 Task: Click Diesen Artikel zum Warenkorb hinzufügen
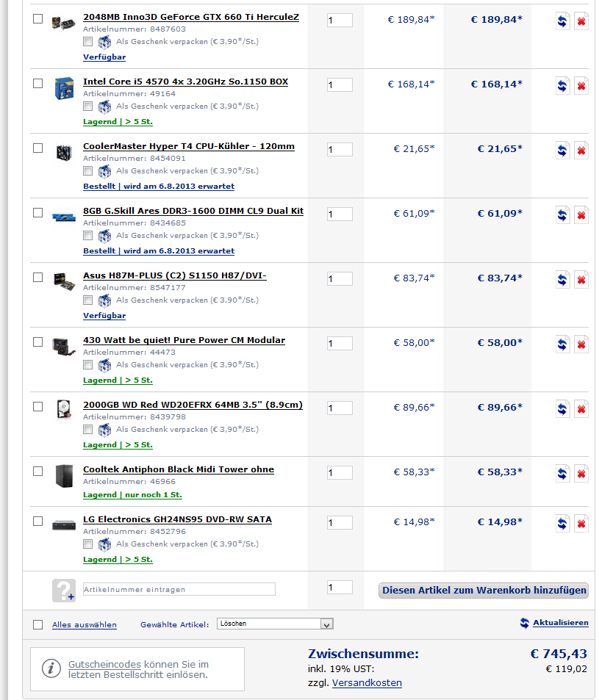[x=484, y=590]
